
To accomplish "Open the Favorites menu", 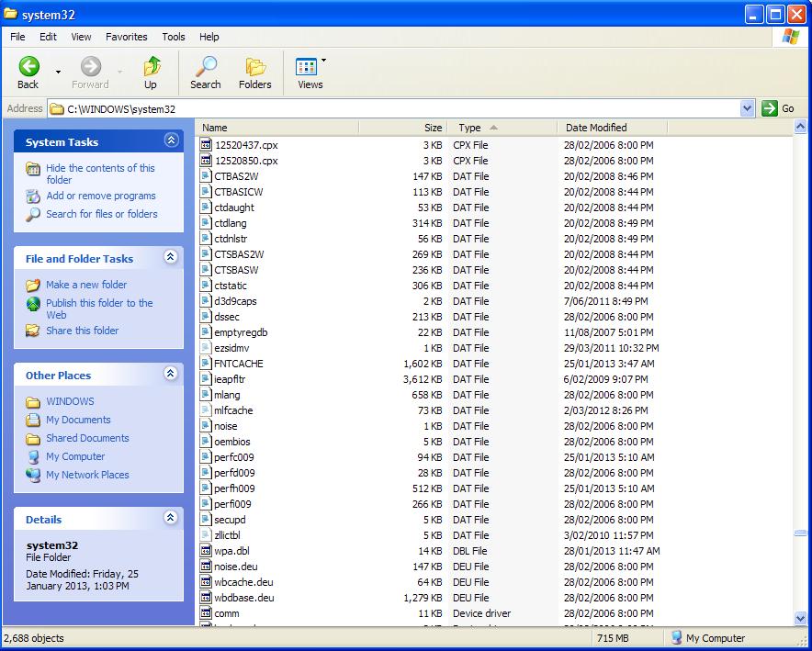I will point(127,37).
